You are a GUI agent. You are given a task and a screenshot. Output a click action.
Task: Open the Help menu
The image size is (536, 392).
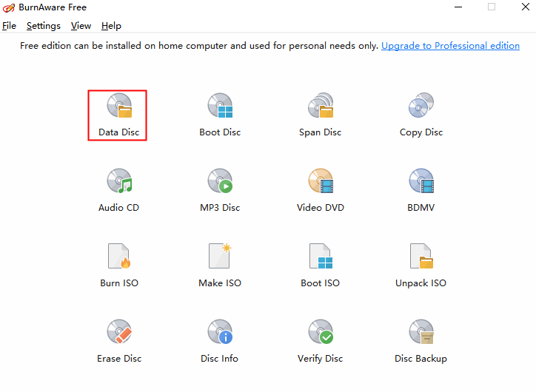111,26
